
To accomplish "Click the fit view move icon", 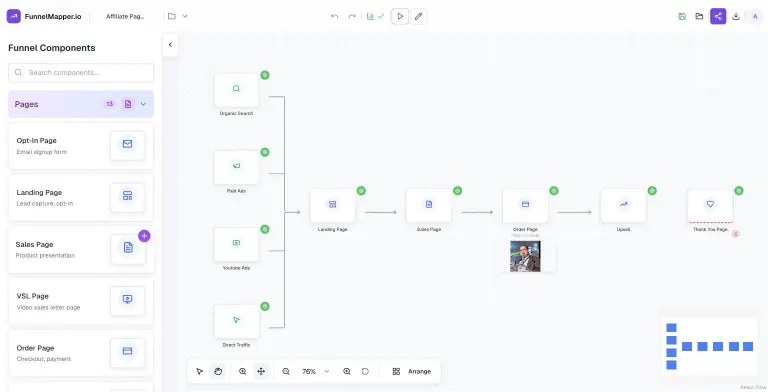I will coord(261,371).
